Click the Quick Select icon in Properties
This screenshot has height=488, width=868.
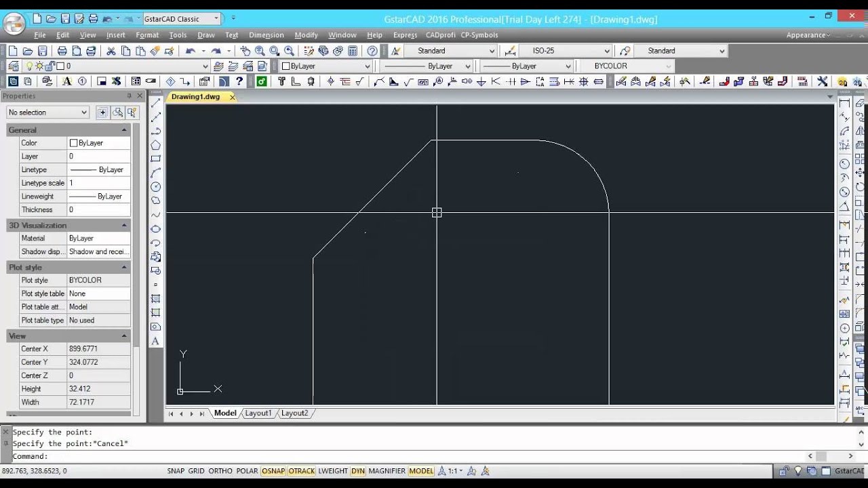tap(132, 113)
